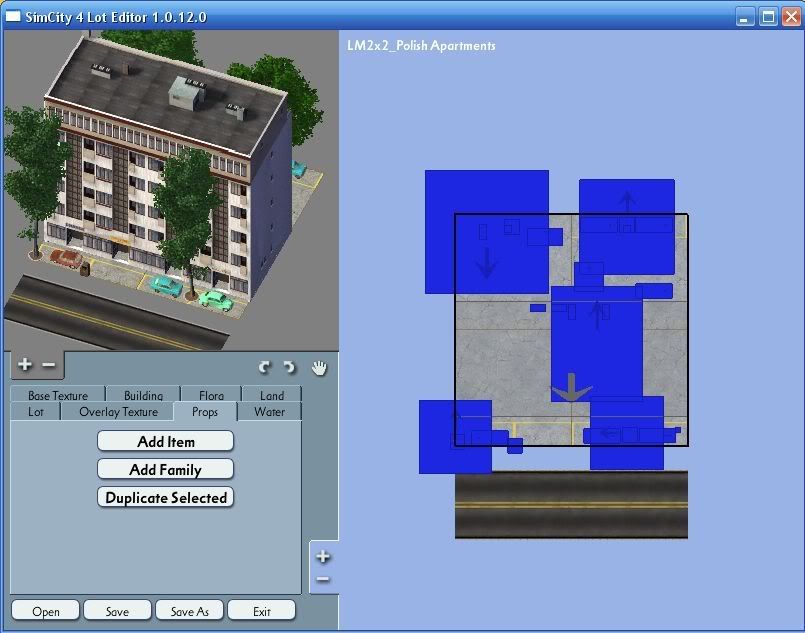Viewport: 805px width, 633px height.
Task: Open the Base Texture tab
Action: [x=58, y=394]
